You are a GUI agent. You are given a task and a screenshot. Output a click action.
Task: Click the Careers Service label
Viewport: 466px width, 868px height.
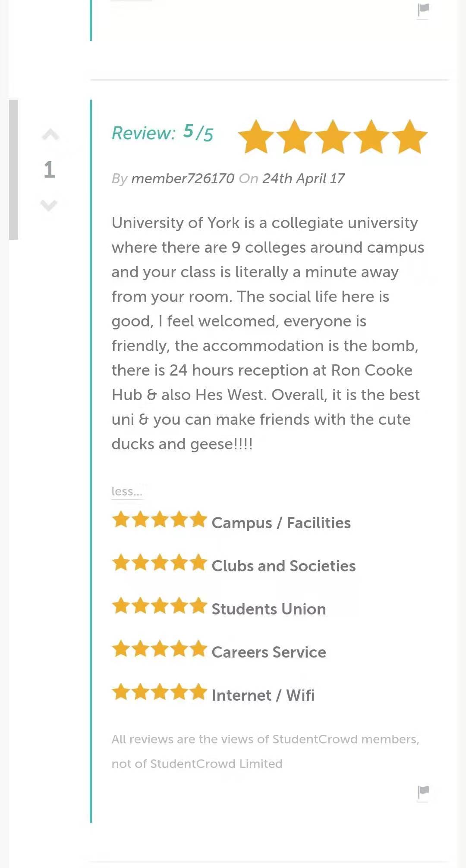[268, 652]
